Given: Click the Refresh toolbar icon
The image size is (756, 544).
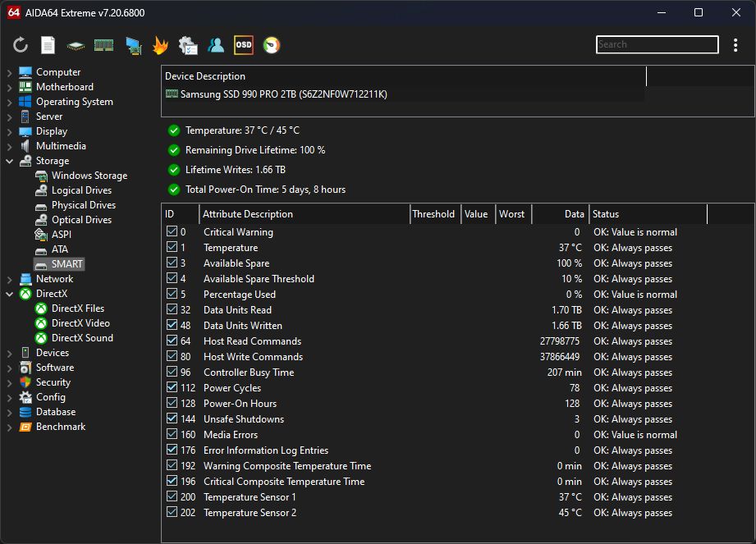Looking at the screenshot, I should coord(21,45).
